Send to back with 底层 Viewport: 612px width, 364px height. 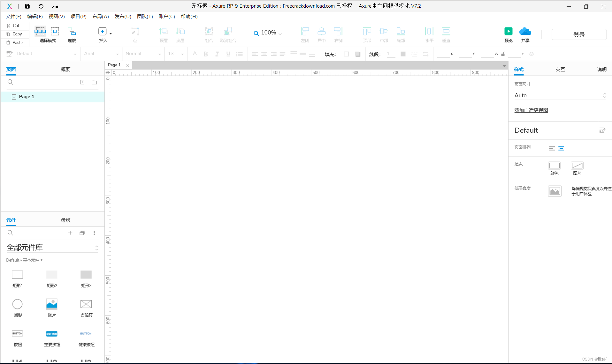pos(180,34)
